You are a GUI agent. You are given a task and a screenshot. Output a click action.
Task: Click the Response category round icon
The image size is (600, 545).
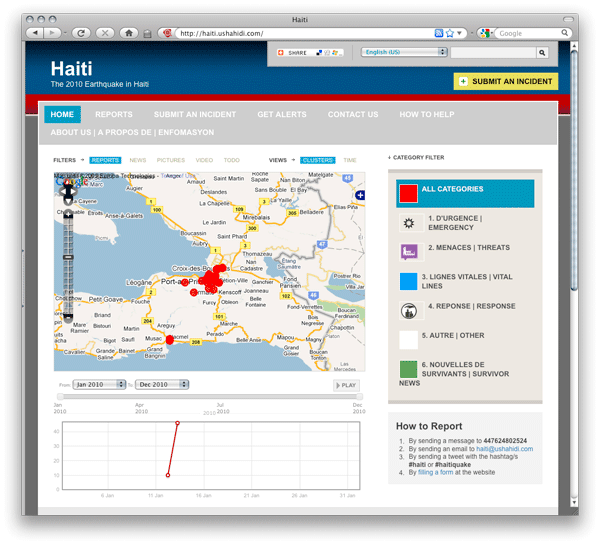[x=409, y=310]
